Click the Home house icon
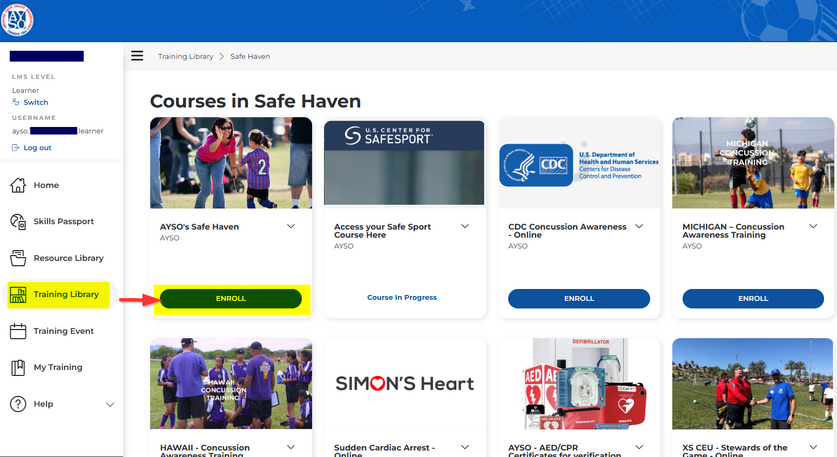The height and width of the screenshot is (457, 837). (x=18, y=185)
